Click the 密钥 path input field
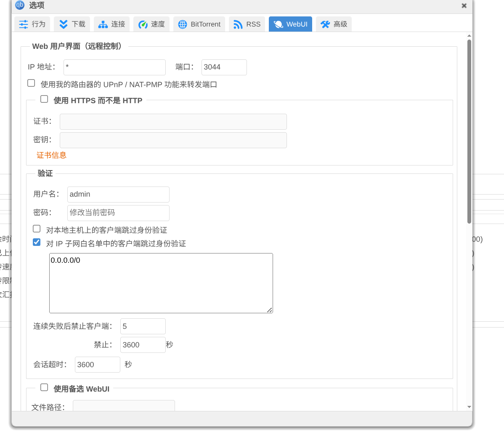 pos(173,140)
